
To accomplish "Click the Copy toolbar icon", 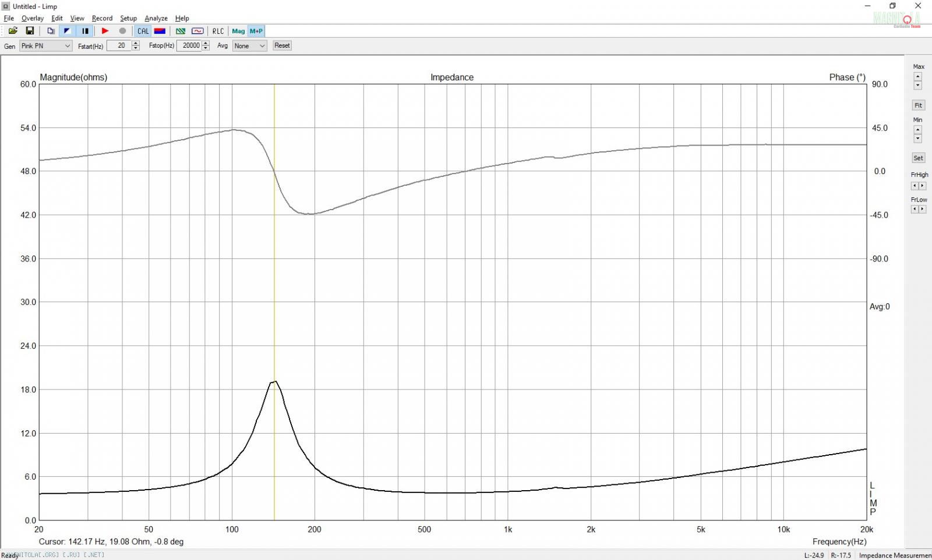I will [x=51, y=31].
